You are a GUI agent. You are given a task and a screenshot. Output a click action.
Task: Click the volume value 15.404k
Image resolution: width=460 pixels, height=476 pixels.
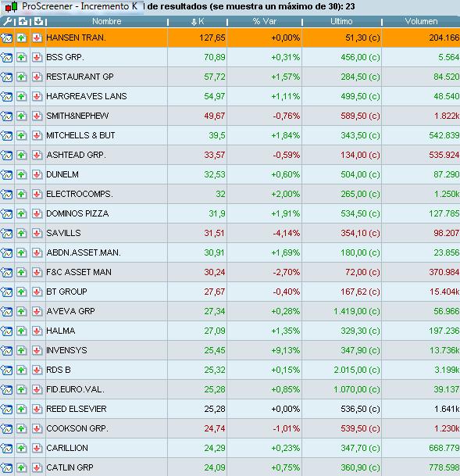444,292
